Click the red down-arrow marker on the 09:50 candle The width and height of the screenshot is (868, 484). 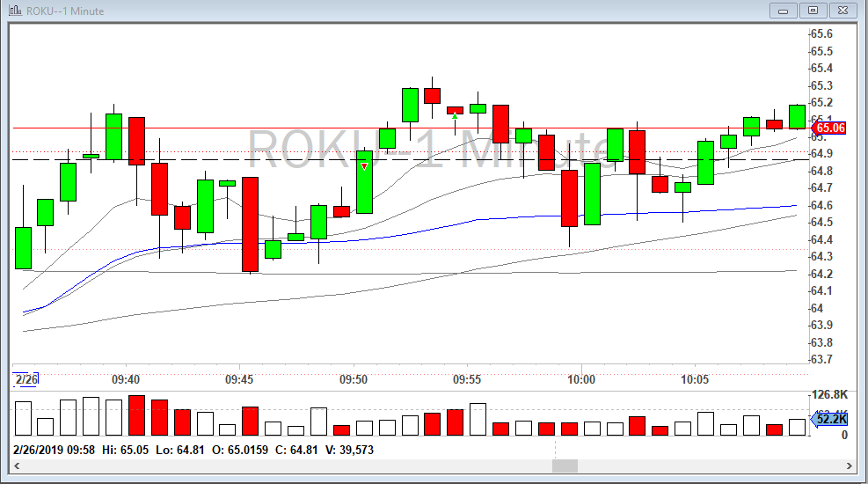[364, 165]
